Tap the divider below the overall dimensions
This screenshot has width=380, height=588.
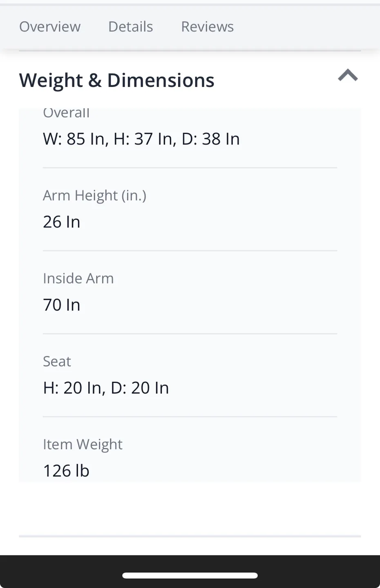(x=190, y=168)
